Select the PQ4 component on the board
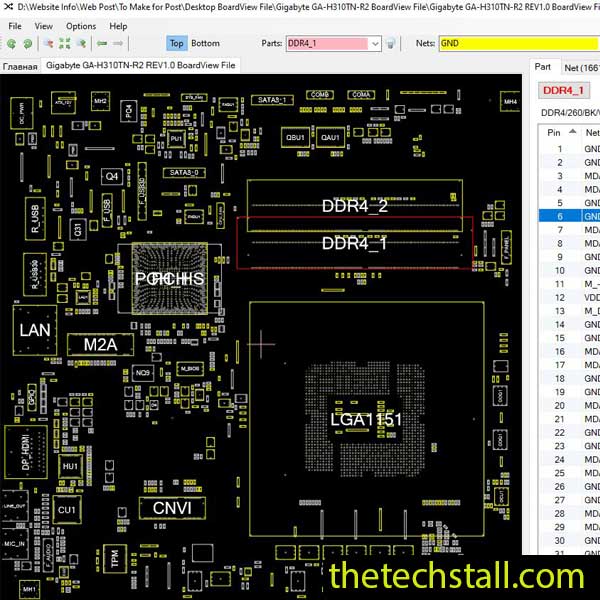The image size is (600, 600). pos(129,111)
